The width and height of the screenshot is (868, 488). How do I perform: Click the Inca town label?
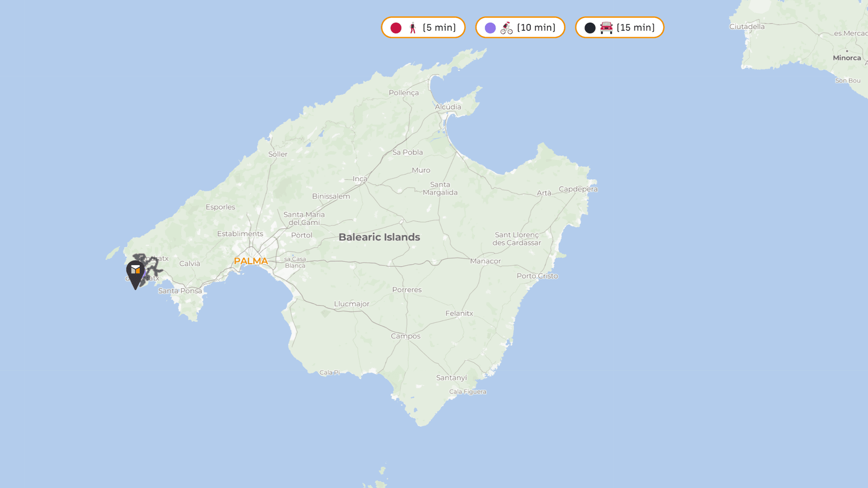pos(360,179)
